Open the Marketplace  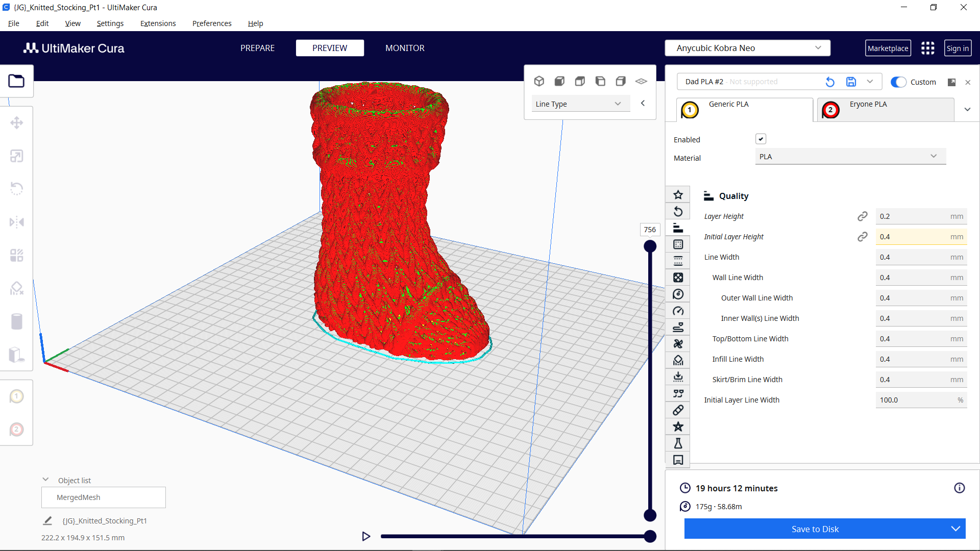[888, 47]
